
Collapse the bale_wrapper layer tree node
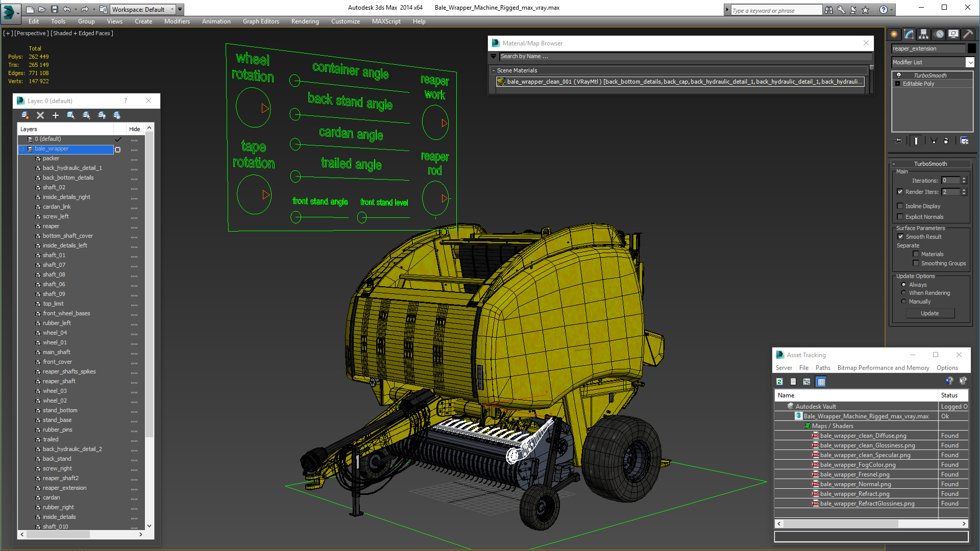tap(22, 149)
